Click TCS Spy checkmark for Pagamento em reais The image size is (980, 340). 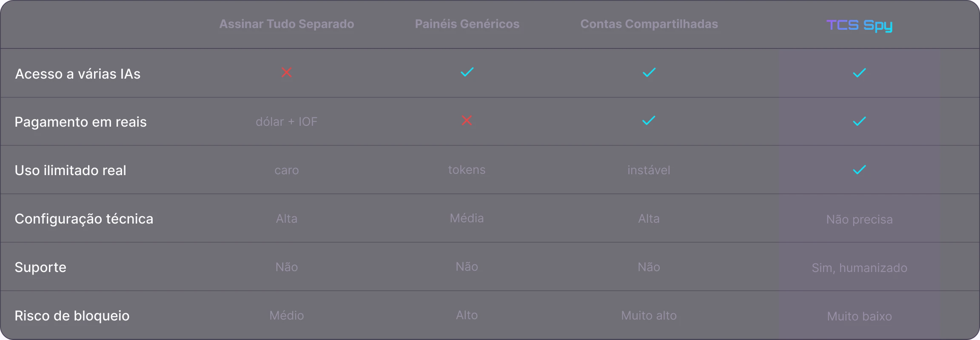point(859,122)
